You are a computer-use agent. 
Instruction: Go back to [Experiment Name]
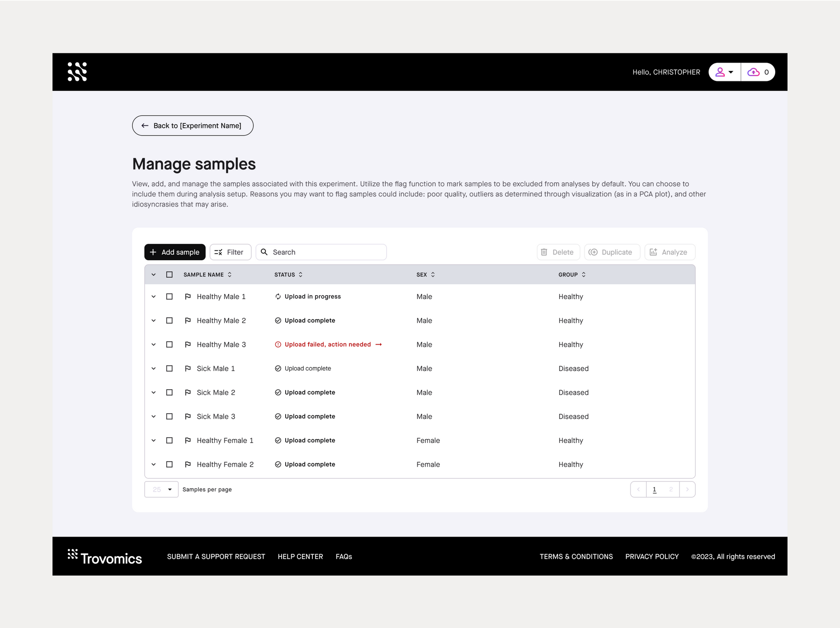pos(192,126)
